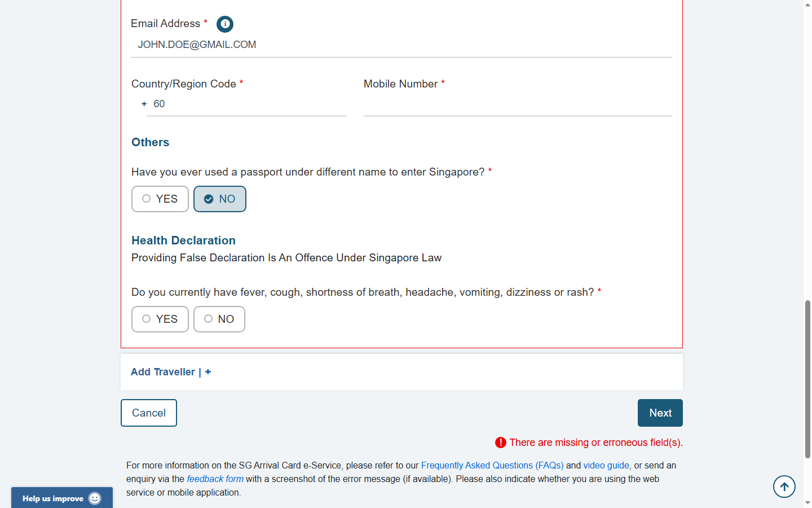Open the feedback form link
Screen dimensions: 812x508
[215, 479]
